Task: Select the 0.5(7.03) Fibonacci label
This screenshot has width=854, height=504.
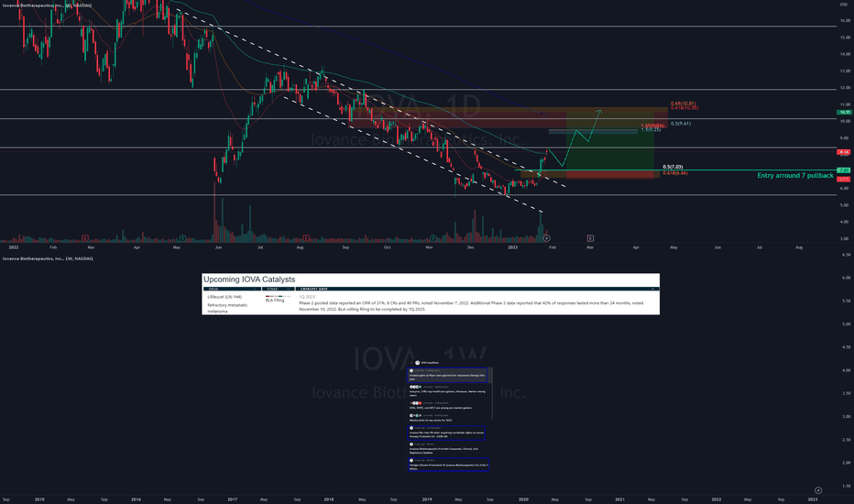Action: click(x=673, y=167)
